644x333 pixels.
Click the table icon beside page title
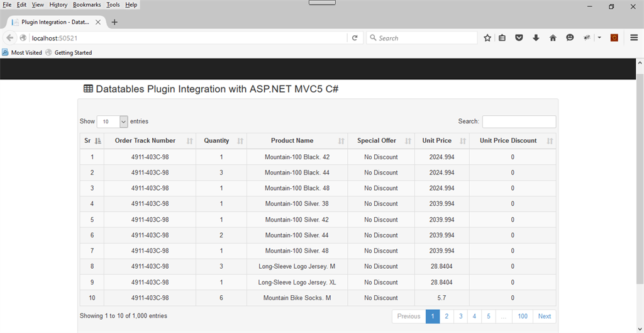88,89
